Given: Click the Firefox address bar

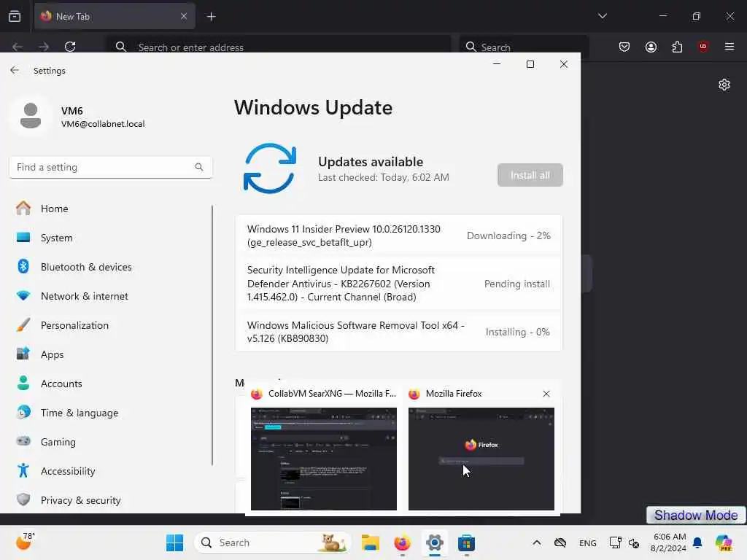Looking at the screenshot, I should (x=278, y=47).
